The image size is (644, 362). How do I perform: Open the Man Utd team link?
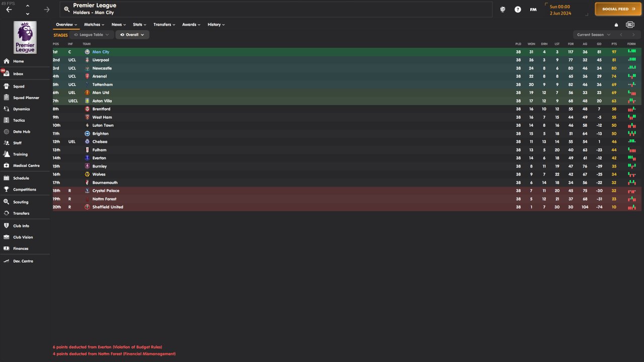click(101, 93)
